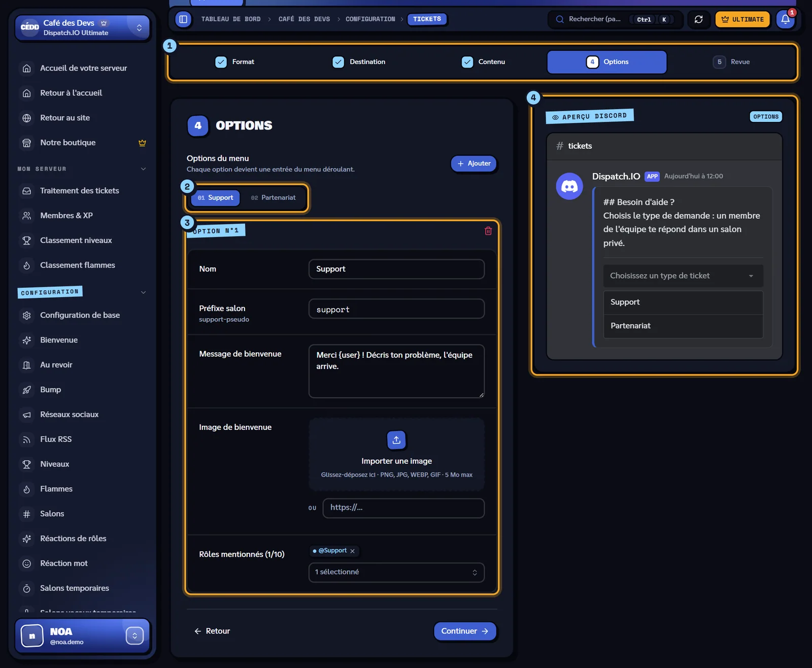This screenshot has height=668, width=812.
Task: Click the refresh sync icon
Action: [698, 19]
